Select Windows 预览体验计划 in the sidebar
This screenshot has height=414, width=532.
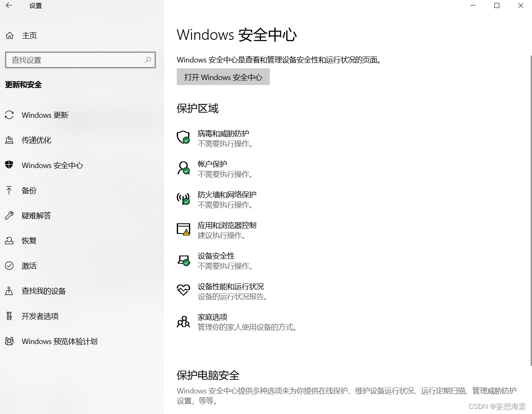point(59,341)
